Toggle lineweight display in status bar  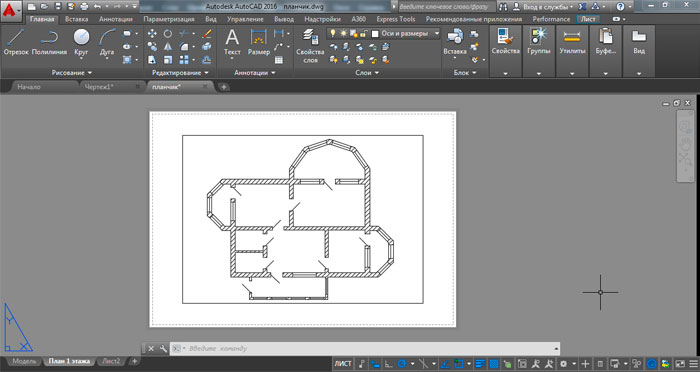[x=480, y=364]
